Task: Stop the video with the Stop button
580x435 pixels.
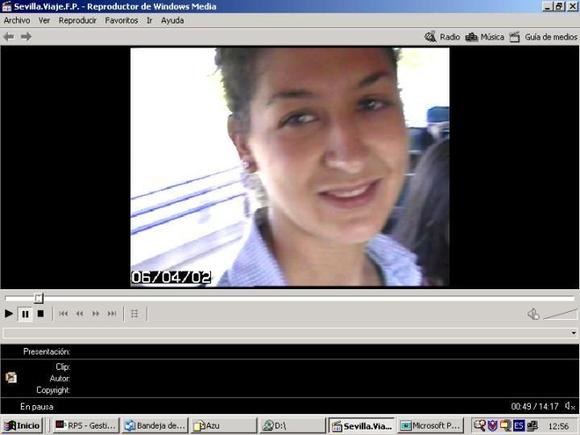Action: tap(41, 314)
